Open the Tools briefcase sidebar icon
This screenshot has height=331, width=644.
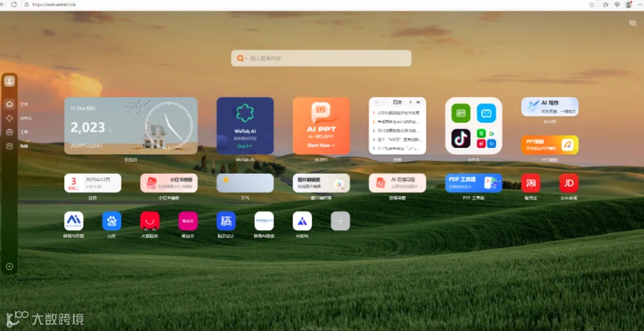click(x=9, y=132)
